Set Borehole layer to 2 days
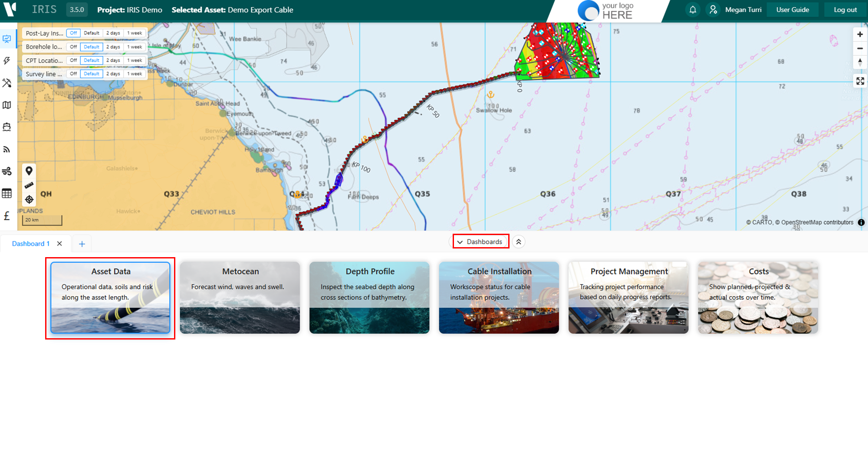The width and height of the screenshot is (868, 454). tap(113, 47)
